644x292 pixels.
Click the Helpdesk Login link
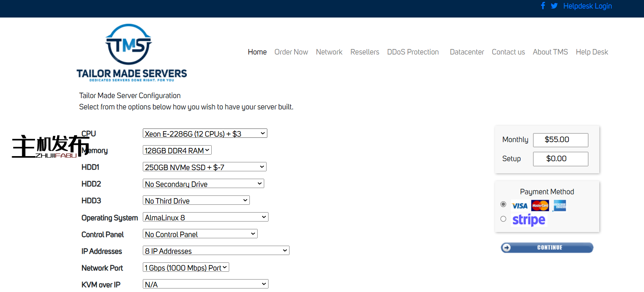(587, 6)
